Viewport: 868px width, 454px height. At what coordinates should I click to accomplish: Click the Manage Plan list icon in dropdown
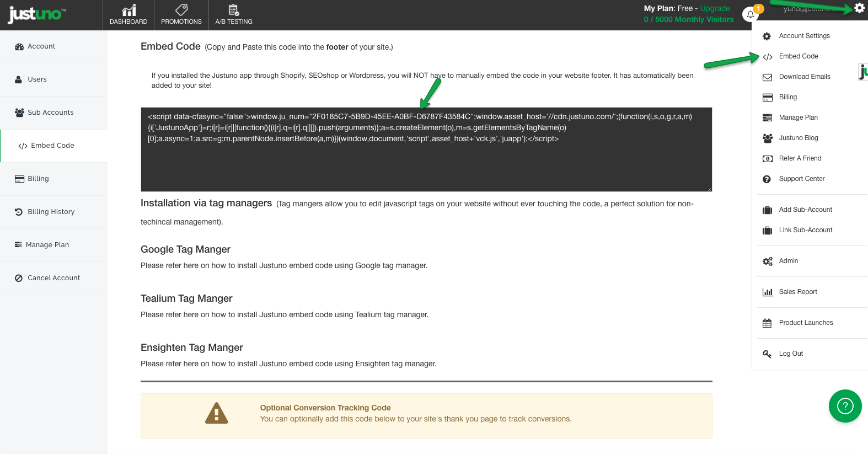point(767,117)
